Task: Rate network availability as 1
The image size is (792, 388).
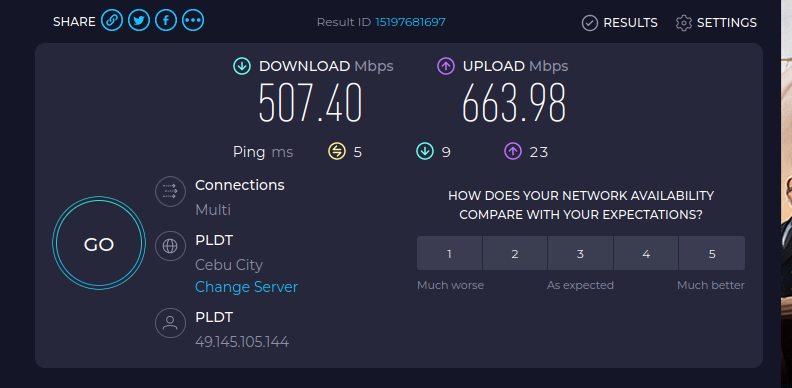Action: [x=449, y=253]
